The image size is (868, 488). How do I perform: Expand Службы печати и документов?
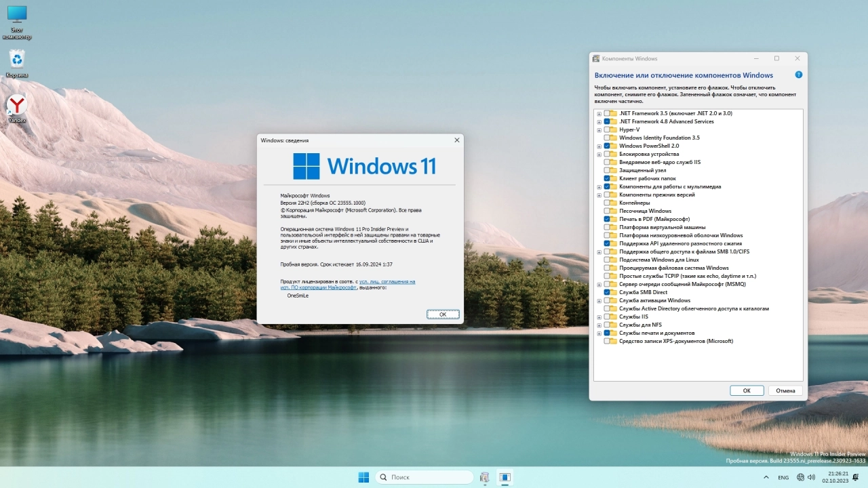tap(599, 333)
